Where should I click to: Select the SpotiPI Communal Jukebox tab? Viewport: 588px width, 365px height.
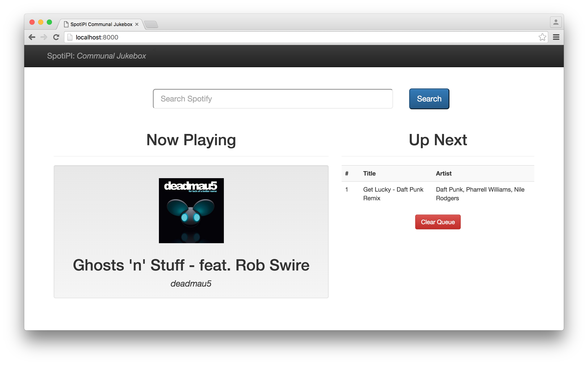(101, 24)
